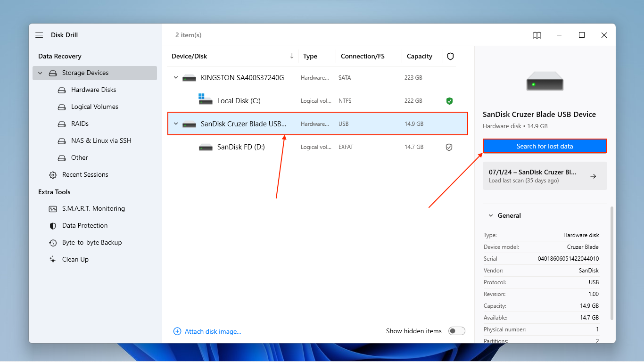
Task: Select Other in the sidebar
Action: click(x=80, y=157)
